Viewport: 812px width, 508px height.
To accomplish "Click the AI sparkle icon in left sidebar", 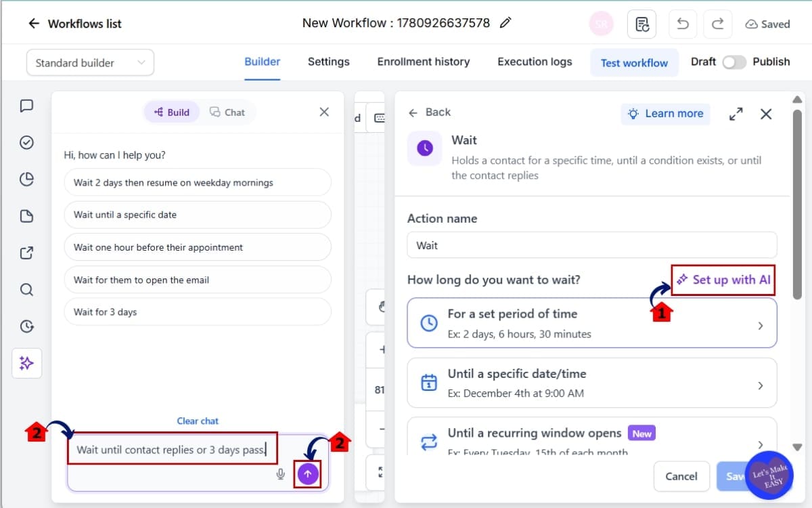I will 26,363.
